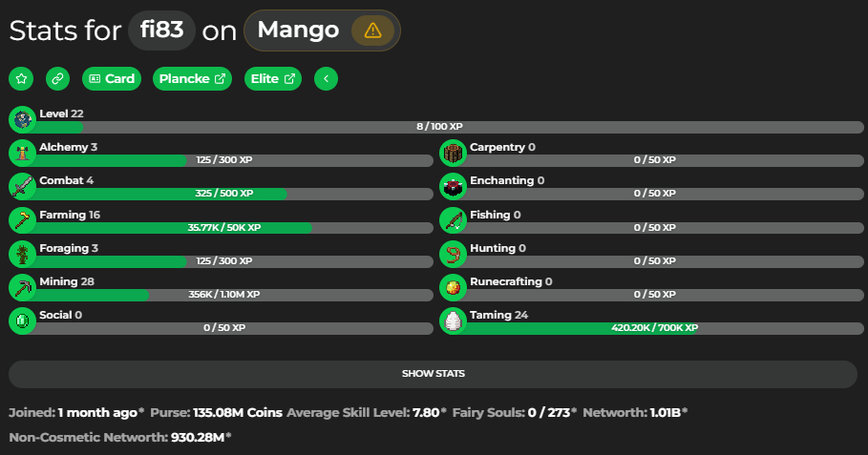Click the Farming hoe icon
Image resolution: width=868 pixels, height=455 pixels.
[x=23, y=220]
